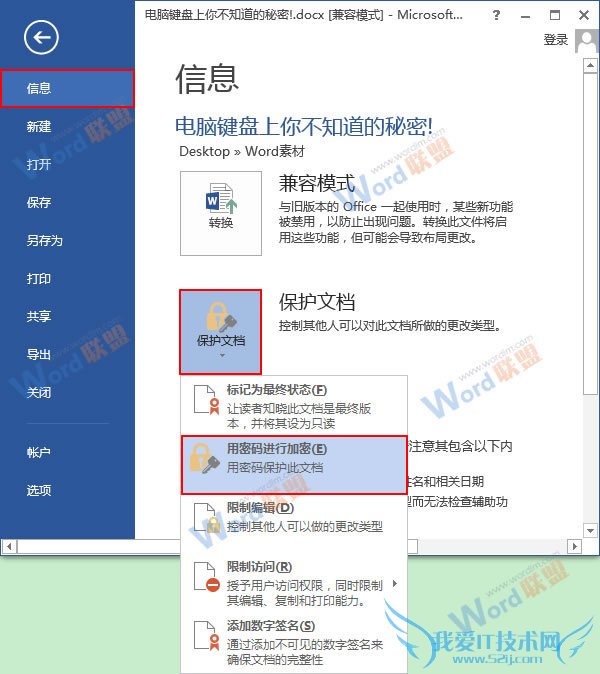Expand 限制访问 (Restrict Access) submenu arrow

[395, 584]
